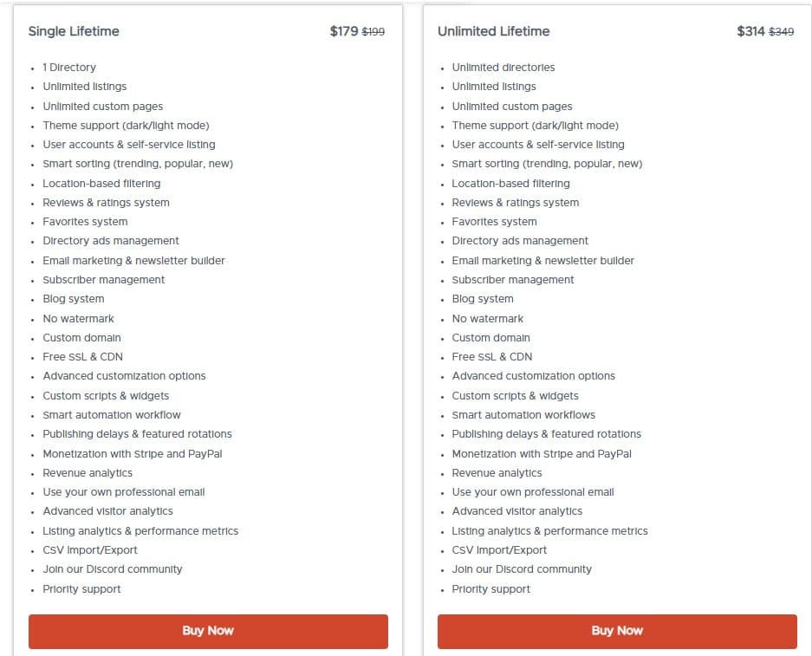Click Smart sorting trending popular new feature
812x656 pixels.
click(x=139, y=163)
